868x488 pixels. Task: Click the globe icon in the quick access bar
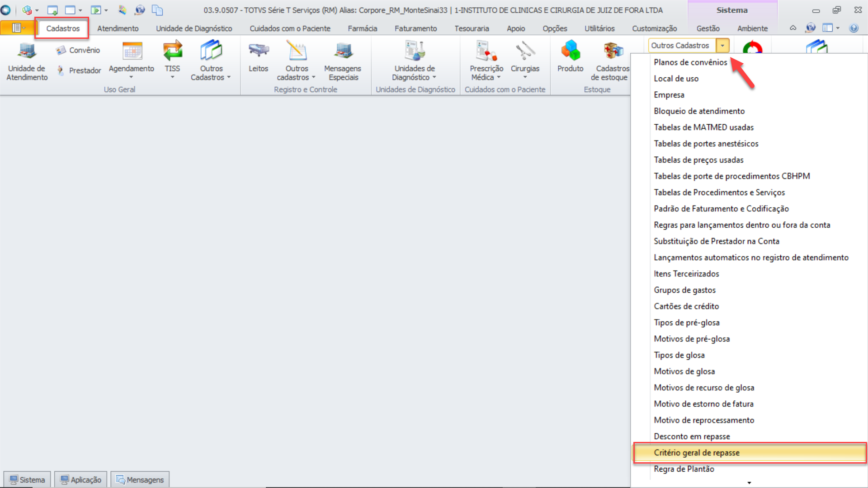tap(140, 10)
